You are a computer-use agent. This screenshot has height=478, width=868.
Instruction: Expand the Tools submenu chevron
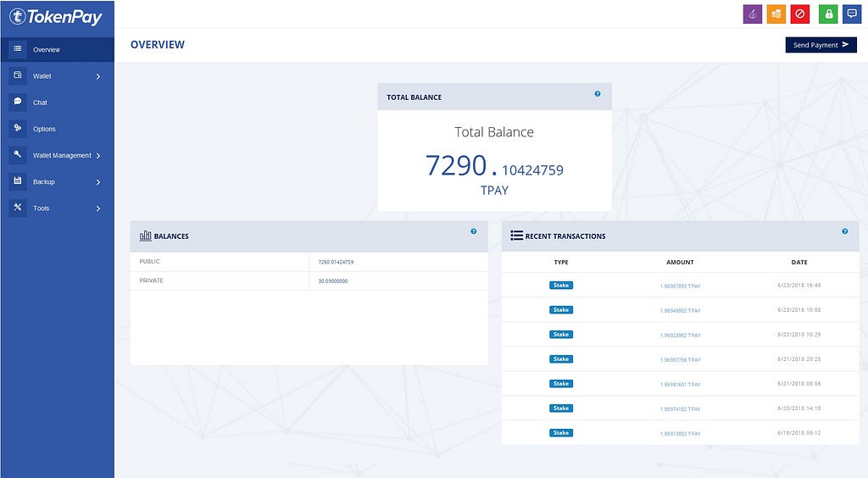click(98, 208)
